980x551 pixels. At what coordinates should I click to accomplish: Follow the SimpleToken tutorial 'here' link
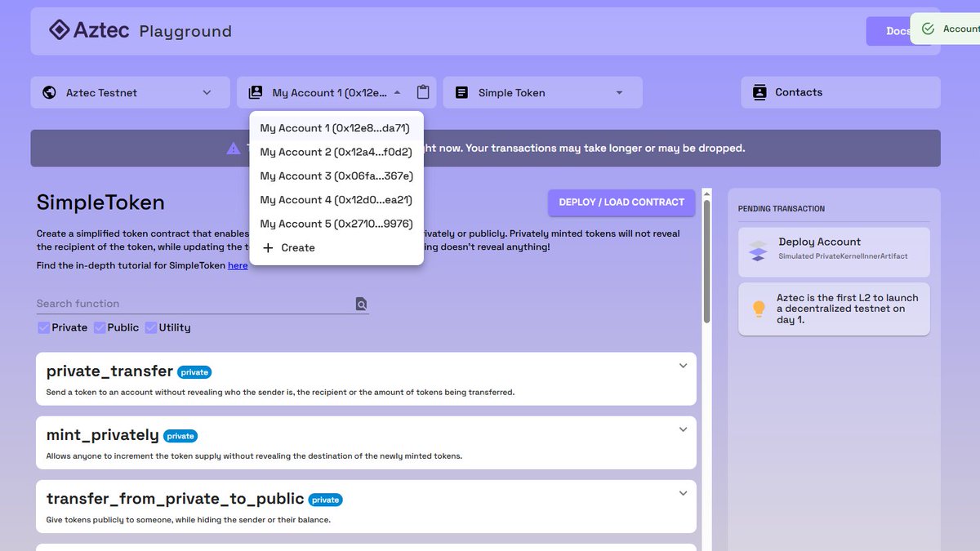[238, 265]
